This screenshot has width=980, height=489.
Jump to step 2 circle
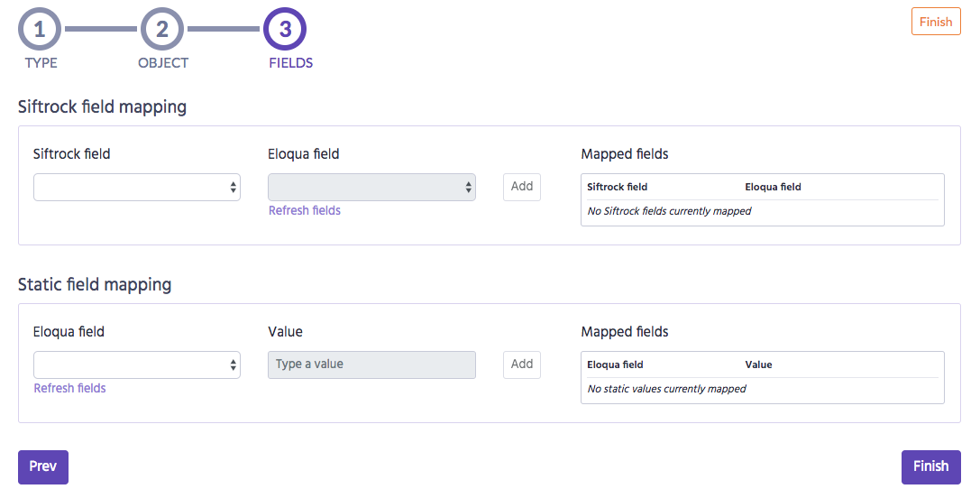coord(162,29)
